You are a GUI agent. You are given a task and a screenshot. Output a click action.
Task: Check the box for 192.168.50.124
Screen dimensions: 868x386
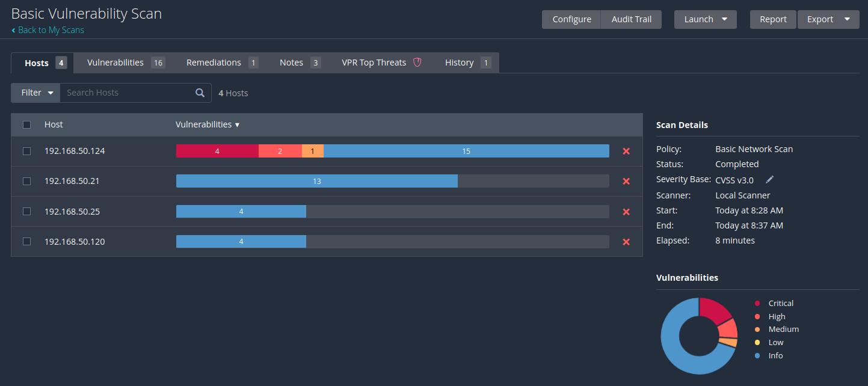click(26, 152)
